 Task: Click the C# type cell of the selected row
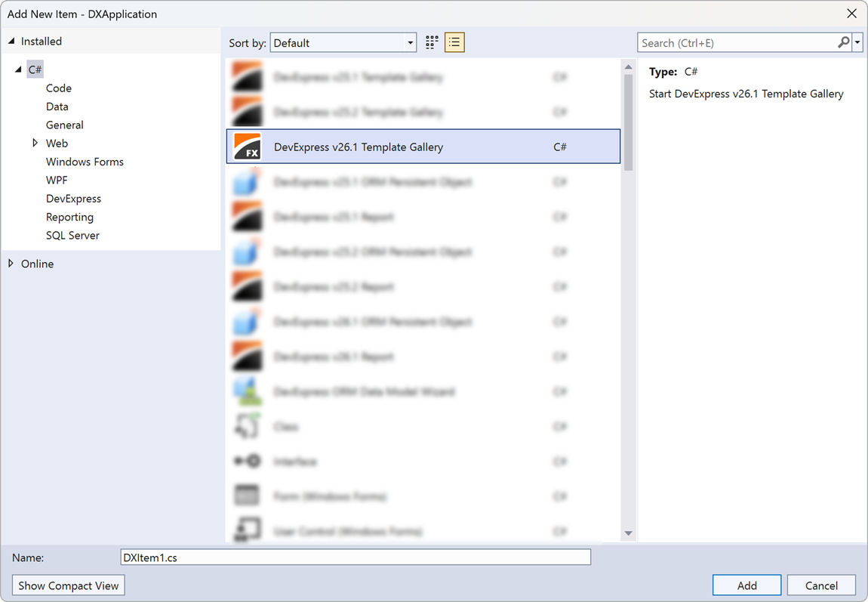(x=559, y=147)
